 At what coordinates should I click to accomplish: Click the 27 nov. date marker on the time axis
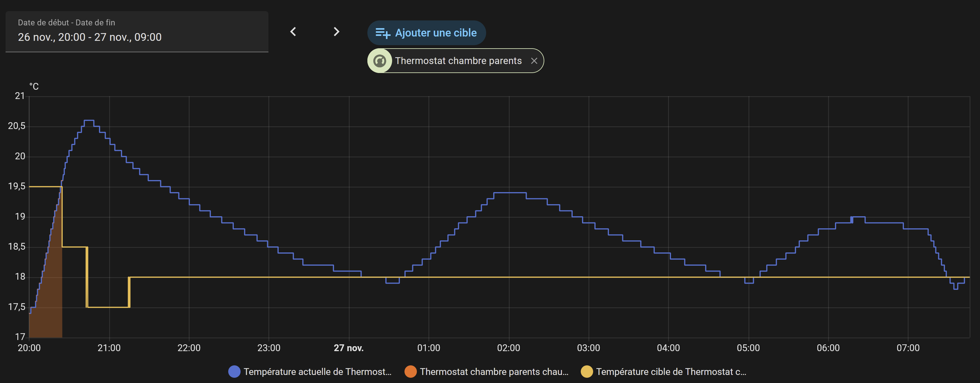coord(349,348)
